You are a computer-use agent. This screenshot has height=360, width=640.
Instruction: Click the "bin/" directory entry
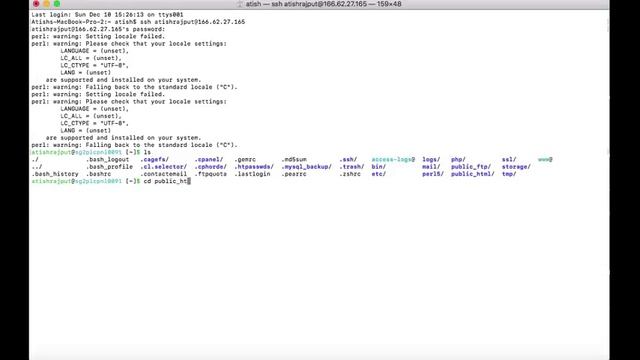(379, 167)
